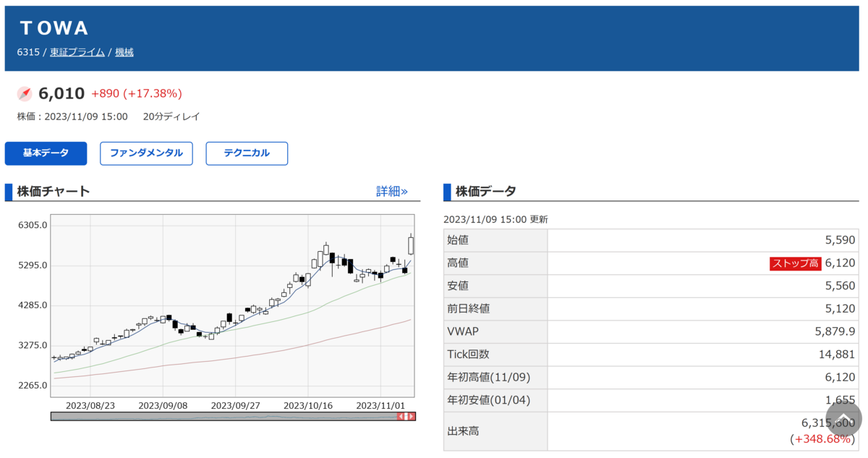The image size is (868, 458).
Task: Open the 詳細» chart details link
Action: click(x=392, y=192)
